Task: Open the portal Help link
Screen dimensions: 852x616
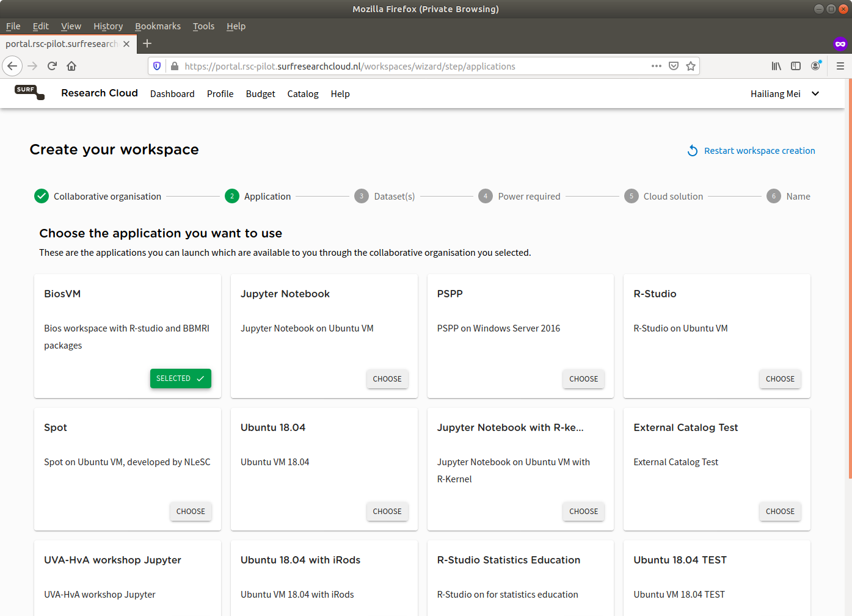Action: [340, 94]
